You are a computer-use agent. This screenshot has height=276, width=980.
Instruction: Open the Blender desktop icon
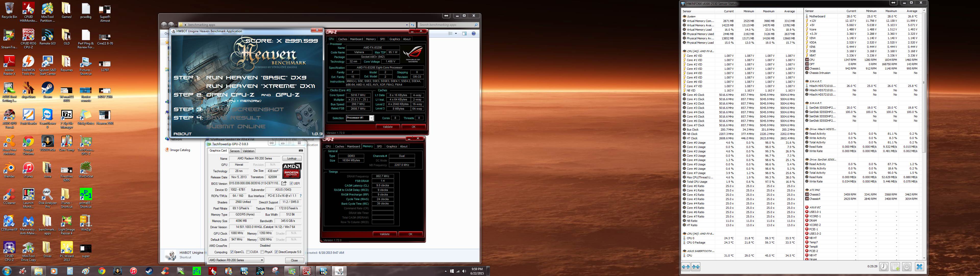[x=9, y=170]
